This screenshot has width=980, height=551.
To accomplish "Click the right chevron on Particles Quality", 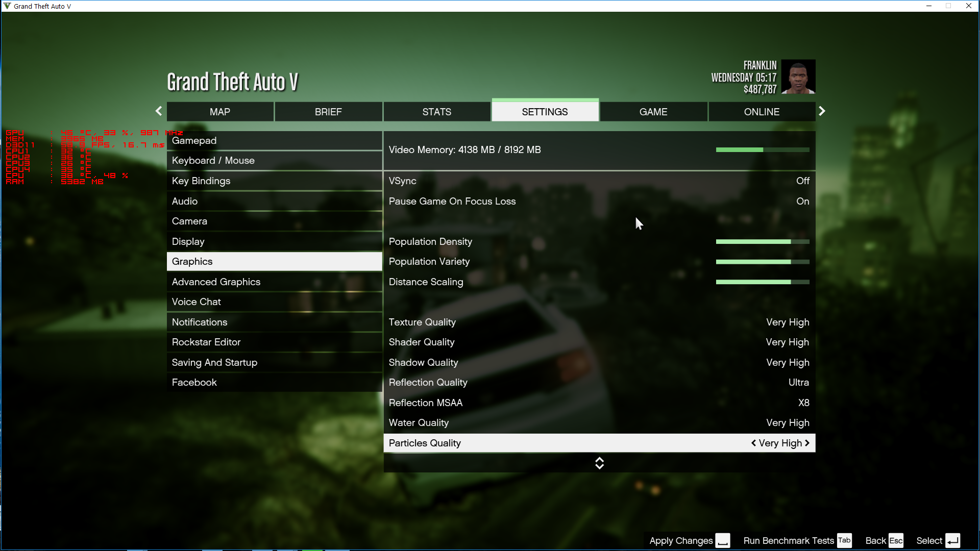I will 807,443.
